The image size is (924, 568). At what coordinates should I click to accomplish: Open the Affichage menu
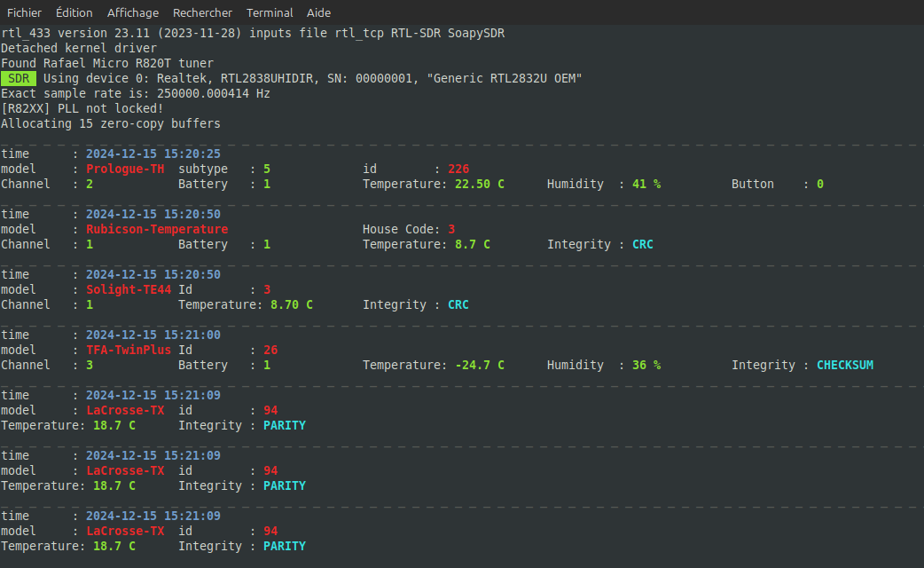[133, 12]
